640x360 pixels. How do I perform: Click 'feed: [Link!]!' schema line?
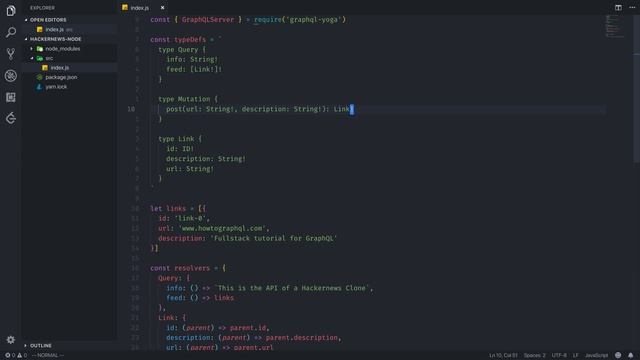point(194,69)
